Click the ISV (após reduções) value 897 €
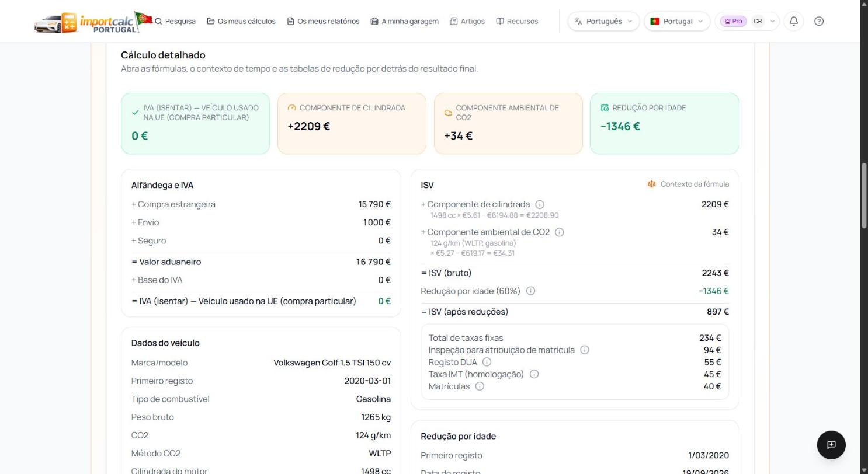The width and height of the screenshot is (868, 474). (718, 312)
